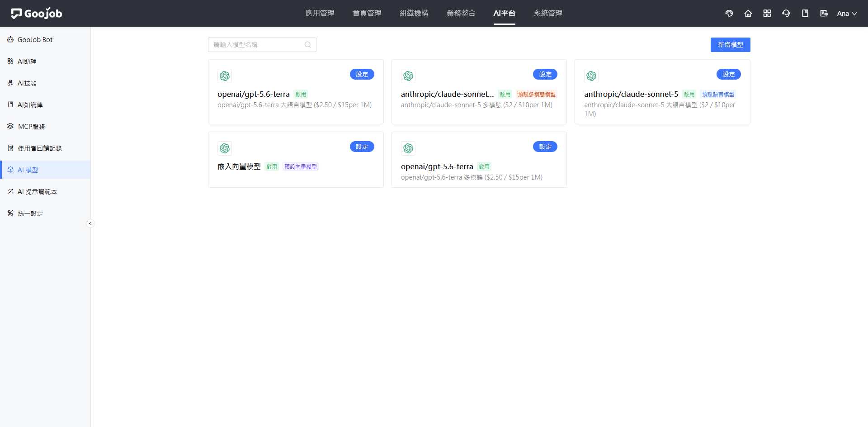
Task: Open 使用者回饋記錄 in the sidebar
Action: click(x=45, y=148)
